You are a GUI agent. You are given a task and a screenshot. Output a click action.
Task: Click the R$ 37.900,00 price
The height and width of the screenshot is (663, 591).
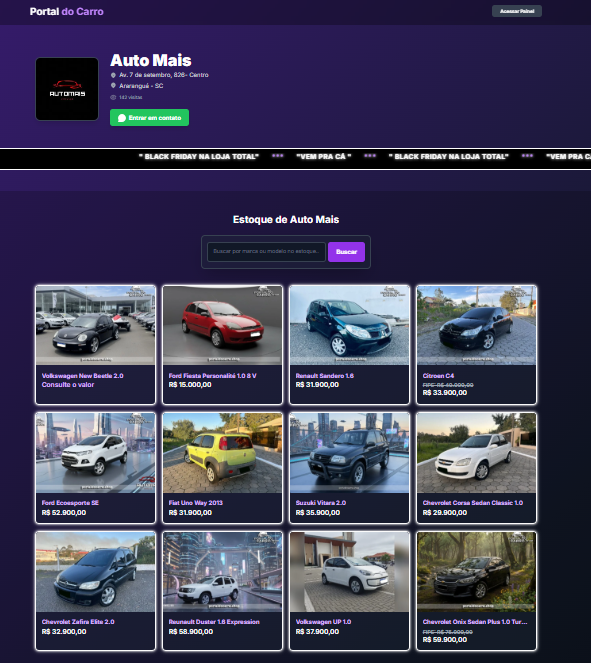pyautogui.click(x=317, y=631)
